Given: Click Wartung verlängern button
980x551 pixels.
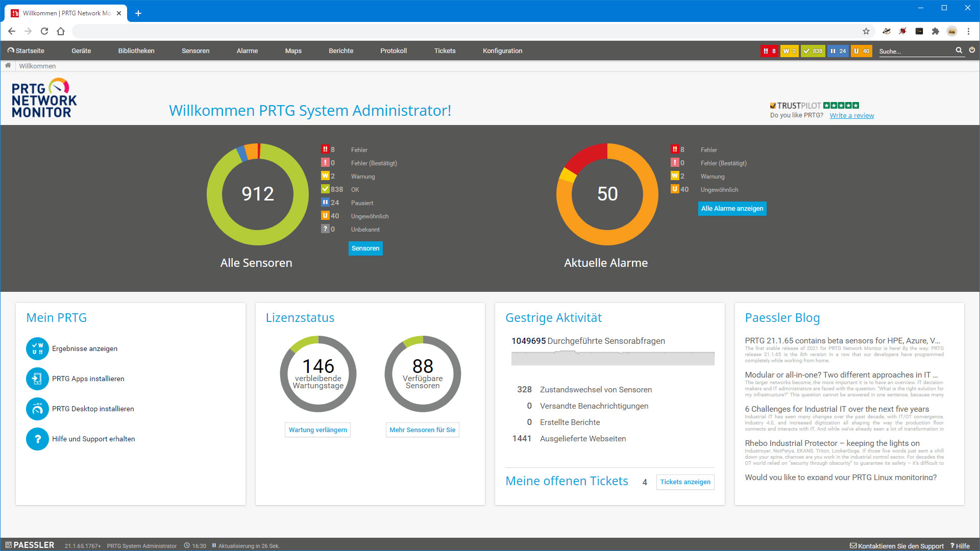Looking at the screenshot, I should pos(317,430).
